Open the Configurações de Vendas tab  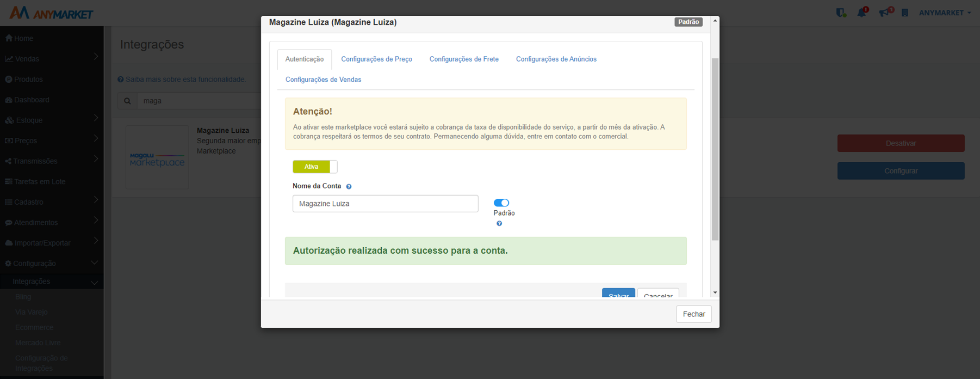323,80
